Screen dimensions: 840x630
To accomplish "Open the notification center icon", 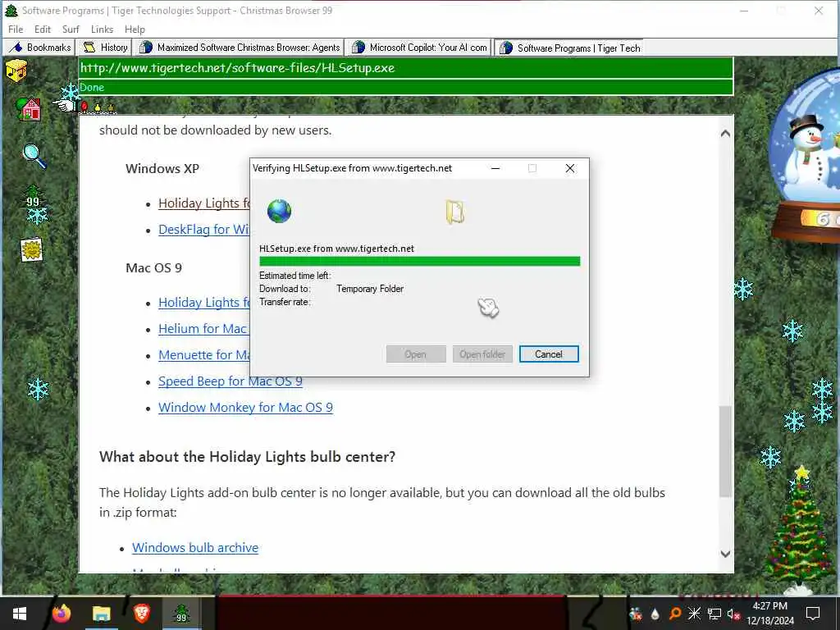I will tap(813, 613).
